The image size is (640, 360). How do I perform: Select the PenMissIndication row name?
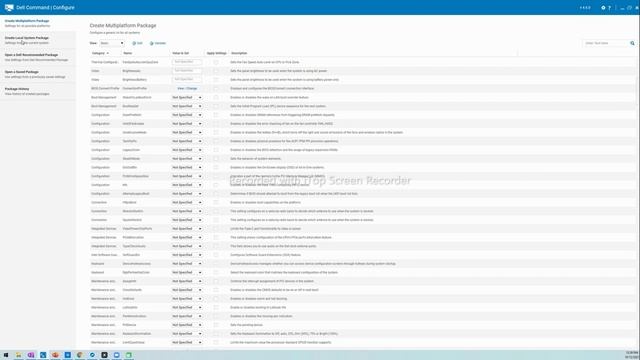coord(134,316)
